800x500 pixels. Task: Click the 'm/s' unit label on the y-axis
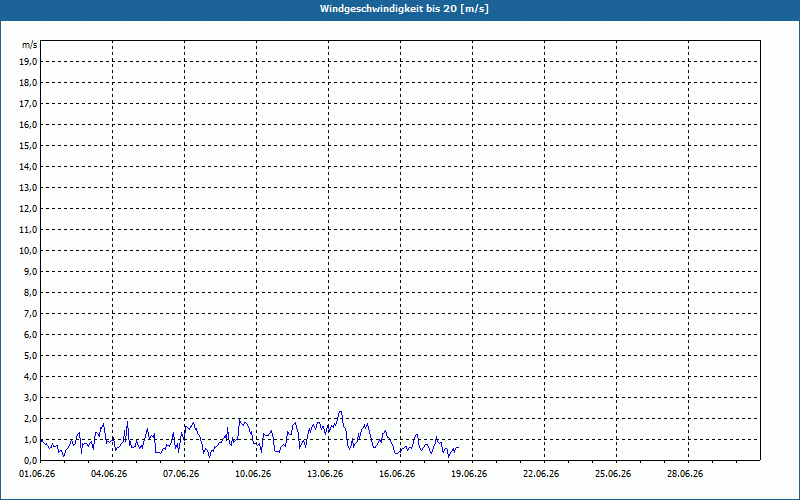(x=30, y=45)
